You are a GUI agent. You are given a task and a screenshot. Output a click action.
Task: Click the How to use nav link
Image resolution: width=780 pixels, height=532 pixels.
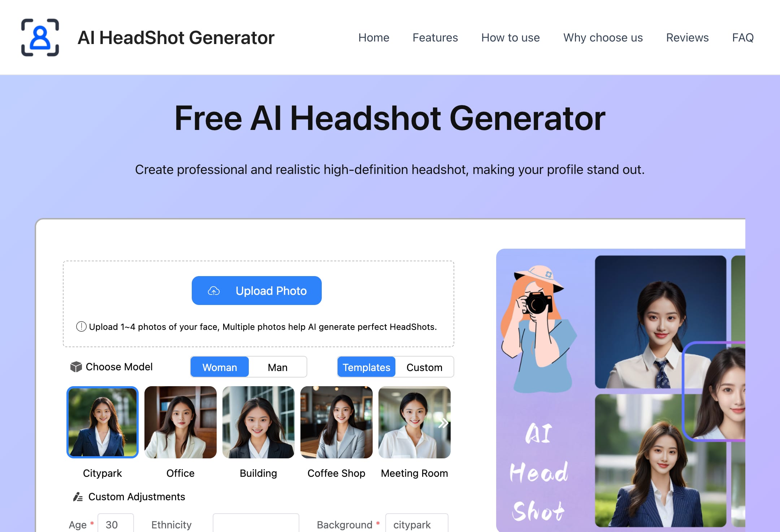[x=510, y=37]
